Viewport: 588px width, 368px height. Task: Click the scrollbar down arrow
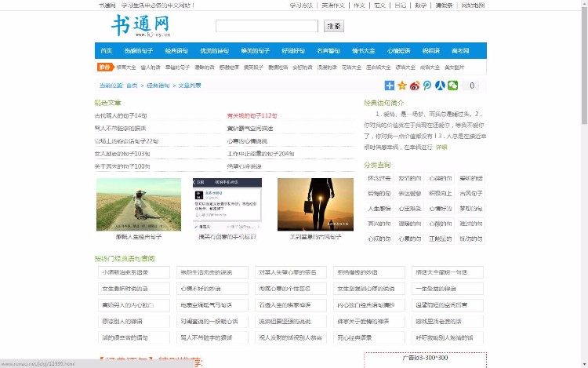click(585, 364)
